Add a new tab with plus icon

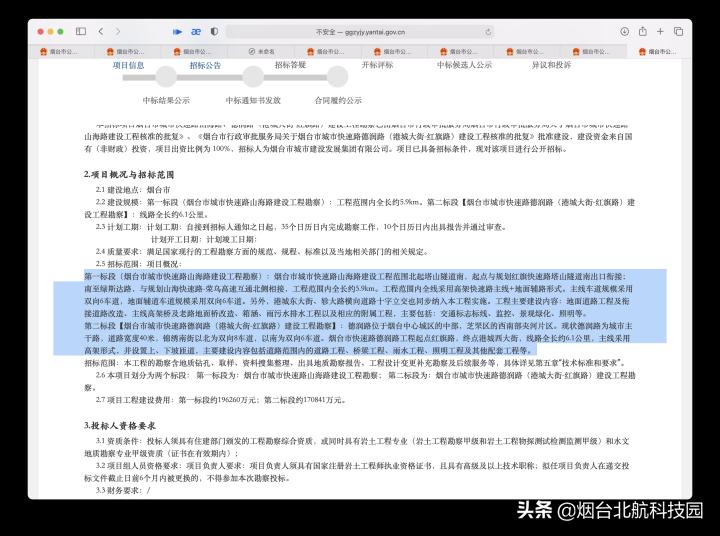pos(660,31)
